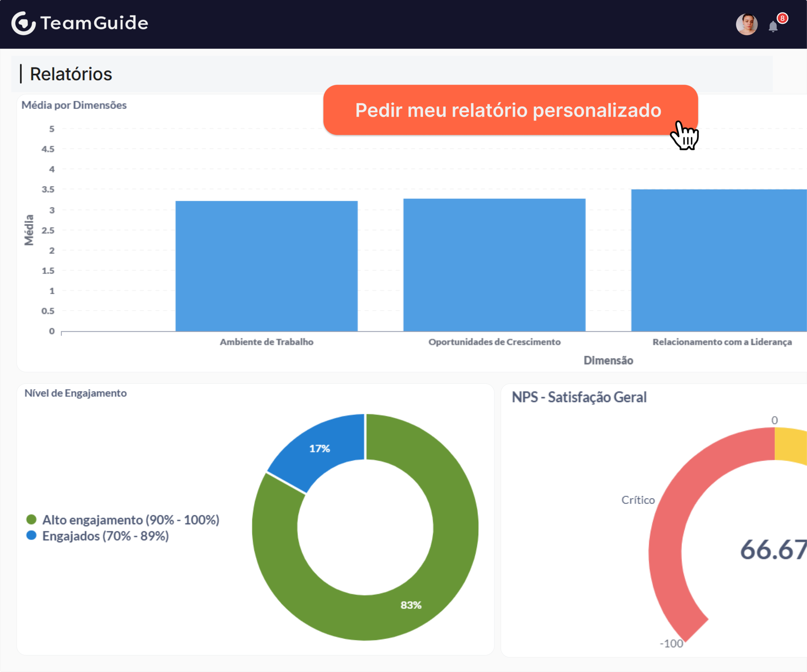
Task: Click the red notification badge showing 8
Action: 782,18
